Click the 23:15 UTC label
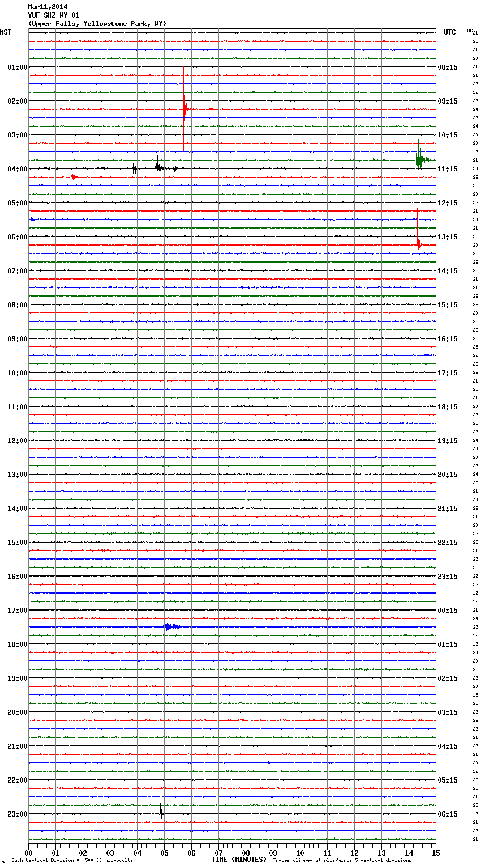The image size is (481, 868). [448, 577]
